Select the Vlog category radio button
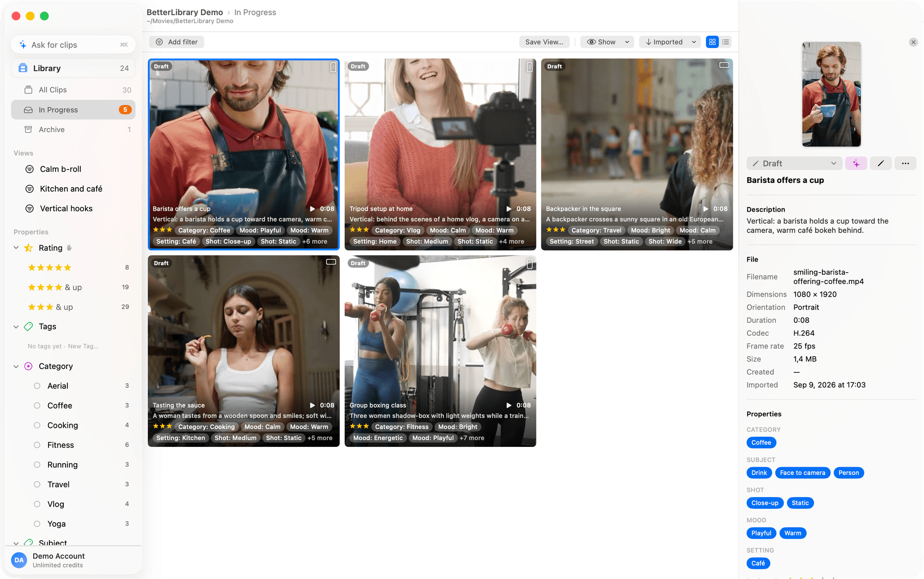Screen dimensions: 924x579 point(37,504)
